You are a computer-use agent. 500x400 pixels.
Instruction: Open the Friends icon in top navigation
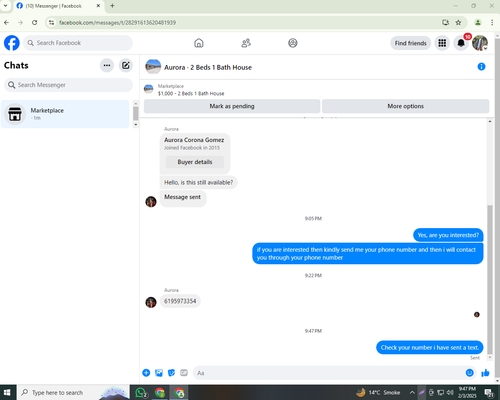(x=246, y=43)
